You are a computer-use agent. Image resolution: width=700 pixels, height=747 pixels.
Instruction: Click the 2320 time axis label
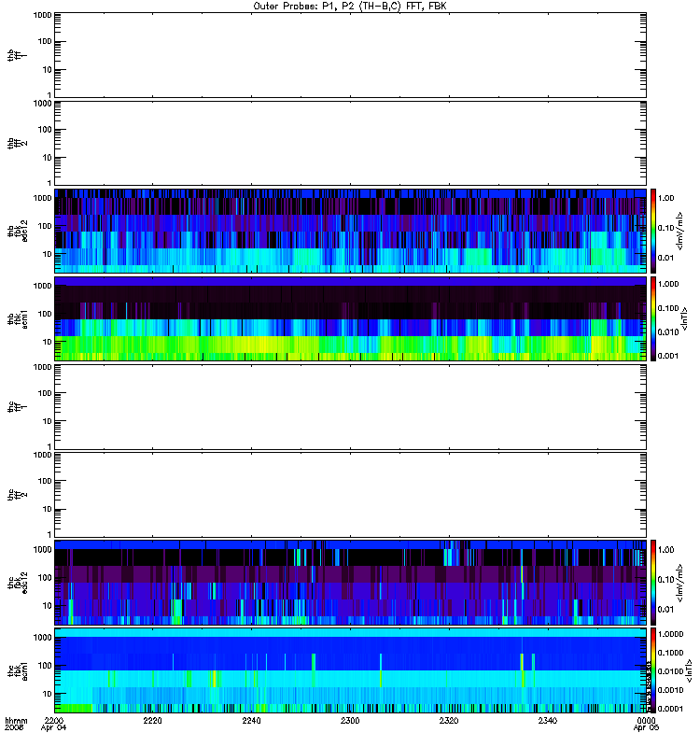[x=449, y=720]
